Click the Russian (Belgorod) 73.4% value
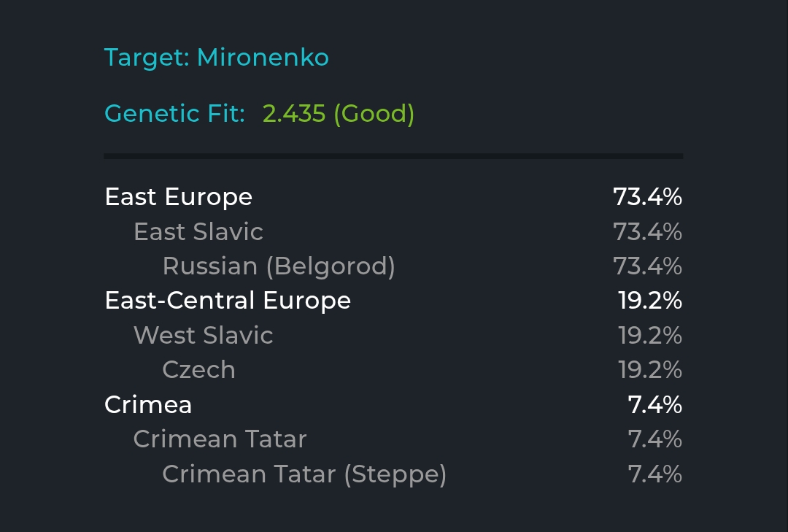The width and height of the screenshot is (788, 532). pos(647,266)
